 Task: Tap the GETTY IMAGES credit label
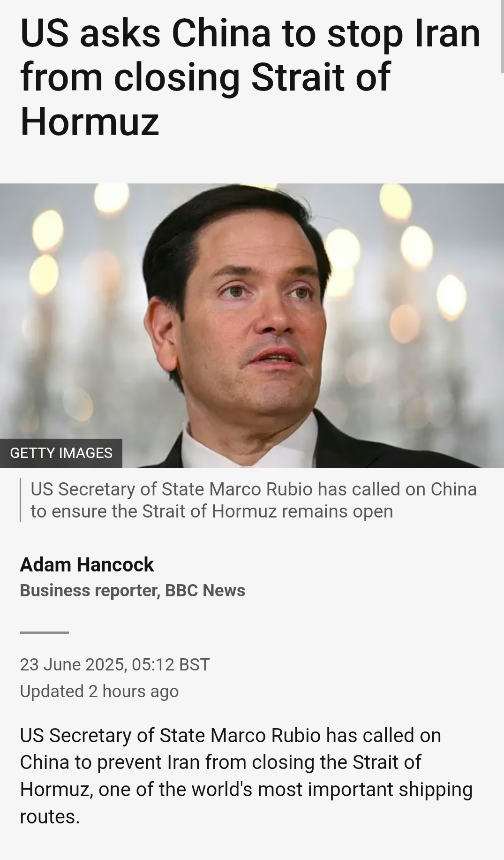pyautogui.click(x=61, y=453)
